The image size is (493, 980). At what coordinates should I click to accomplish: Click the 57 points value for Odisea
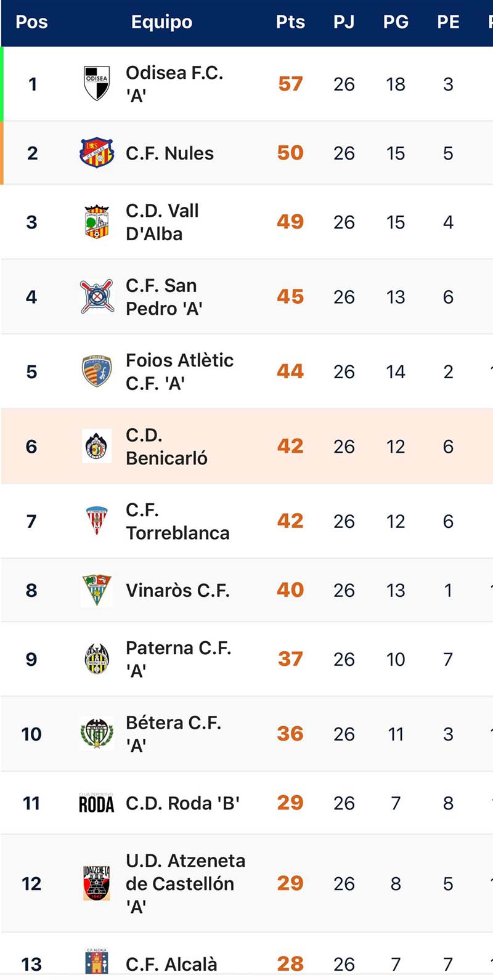click(290, 84)
